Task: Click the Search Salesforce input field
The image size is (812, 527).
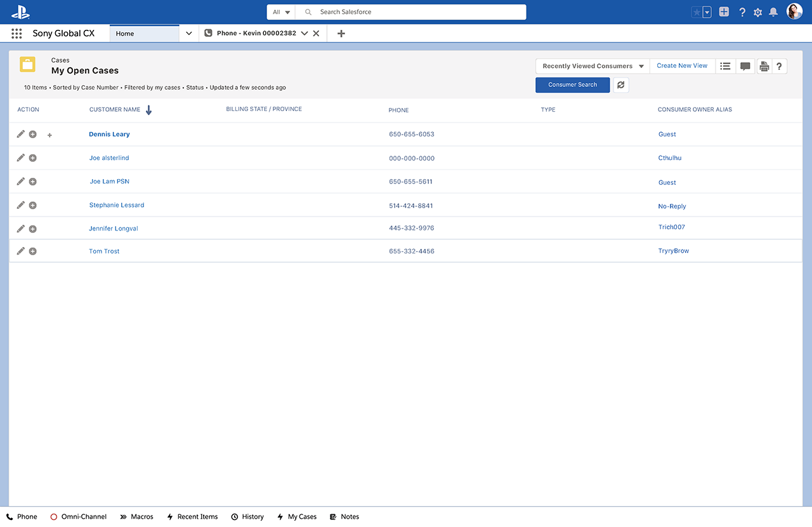Action: [419, 12]
